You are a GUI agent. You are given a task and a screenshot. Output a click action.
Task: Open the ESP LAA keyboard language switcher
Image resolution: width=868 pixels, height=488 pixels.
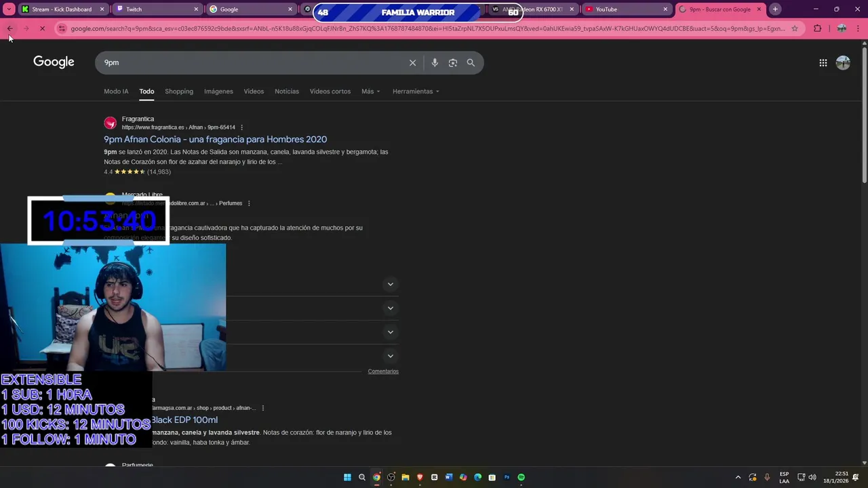[x=785, y=477]
